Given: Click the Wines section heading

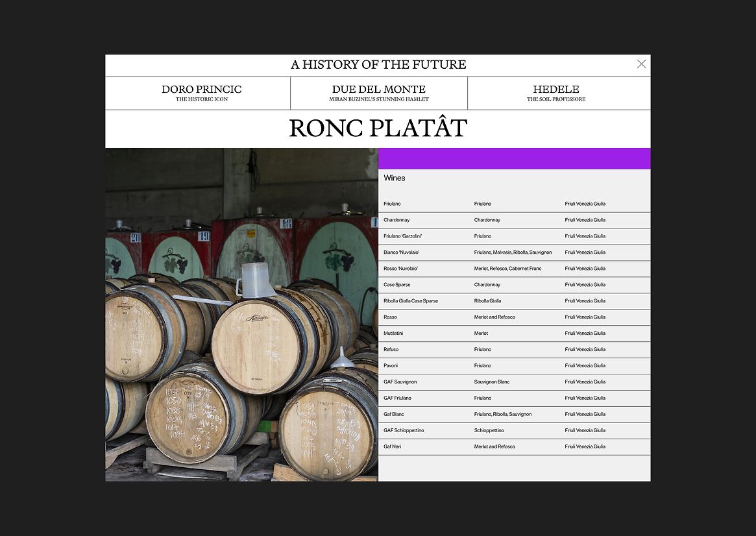Looking at the screenshot, I should (394, 178).
